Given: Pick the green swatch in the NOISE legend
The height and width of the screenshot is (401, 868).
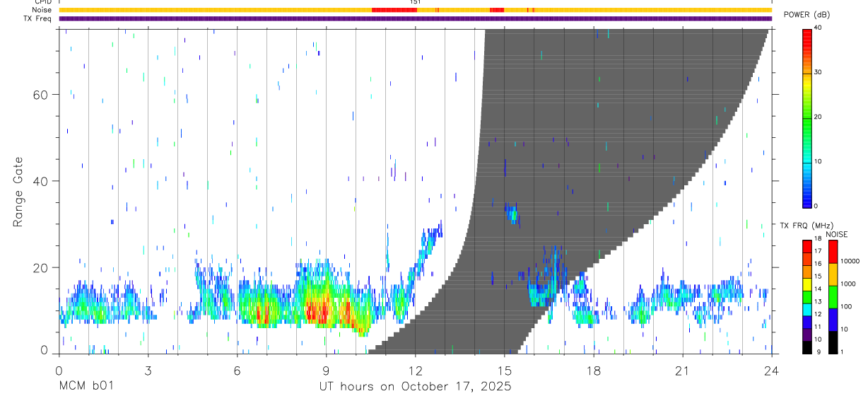Looking at the screenshot, I should point(833,297).
